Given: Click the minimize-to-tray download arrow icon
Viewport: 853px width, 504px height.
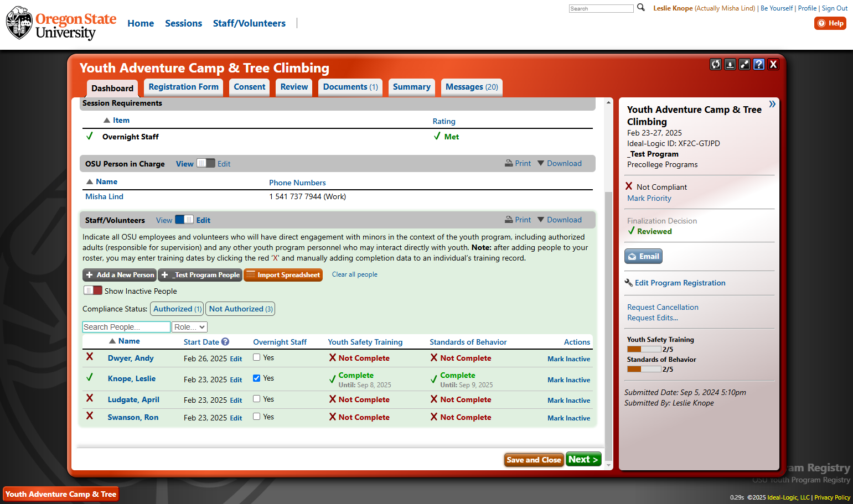Looking at the screenshot, I should pyautogui.click(x=730, y=64).
